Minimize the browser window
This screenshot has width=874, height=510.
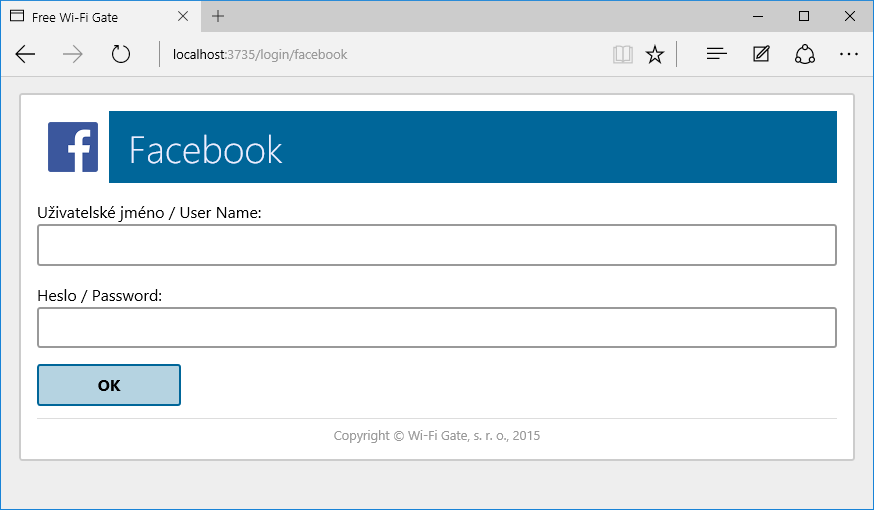click(x=758, y=16)
